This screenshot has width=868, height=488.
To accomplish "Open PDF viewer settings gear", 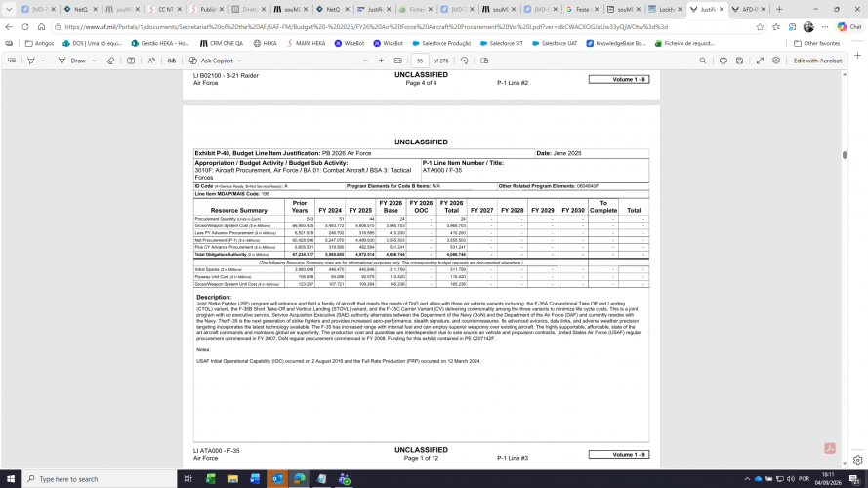I will point(776,61).
